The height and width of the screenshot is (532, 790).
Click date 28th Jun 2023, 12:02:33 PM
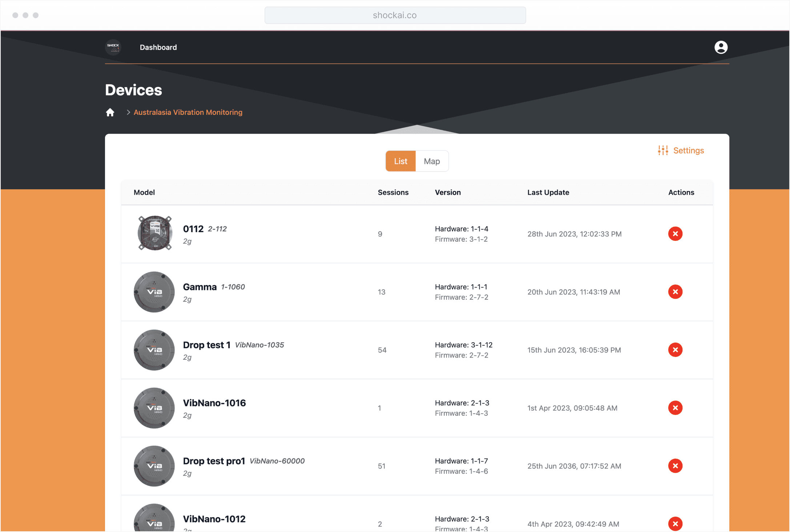coord(574,234)
